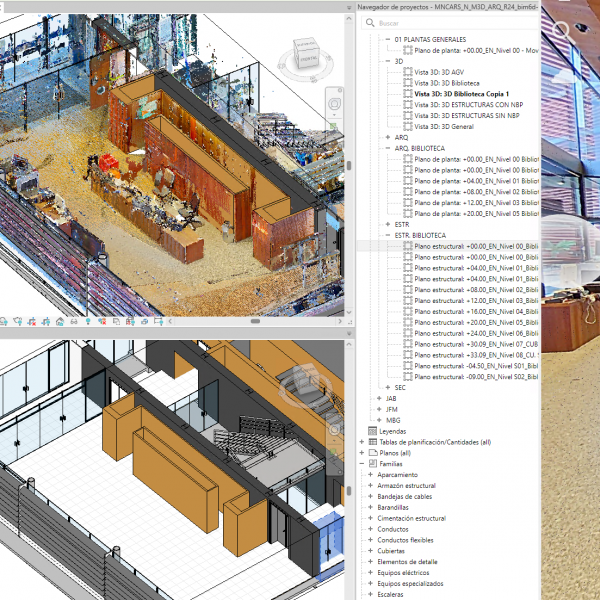Viewport: 600px width, 600px height.
Task: Expand the Barandillas family category
Action: [x=371, y=507]
